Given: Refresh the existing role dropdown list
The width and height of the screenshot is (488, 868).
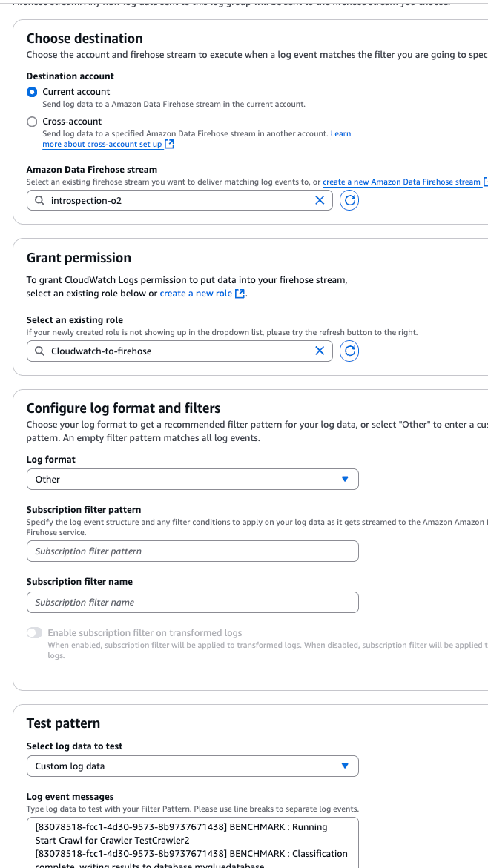Looking at the screenshot, I should [349, 351].
